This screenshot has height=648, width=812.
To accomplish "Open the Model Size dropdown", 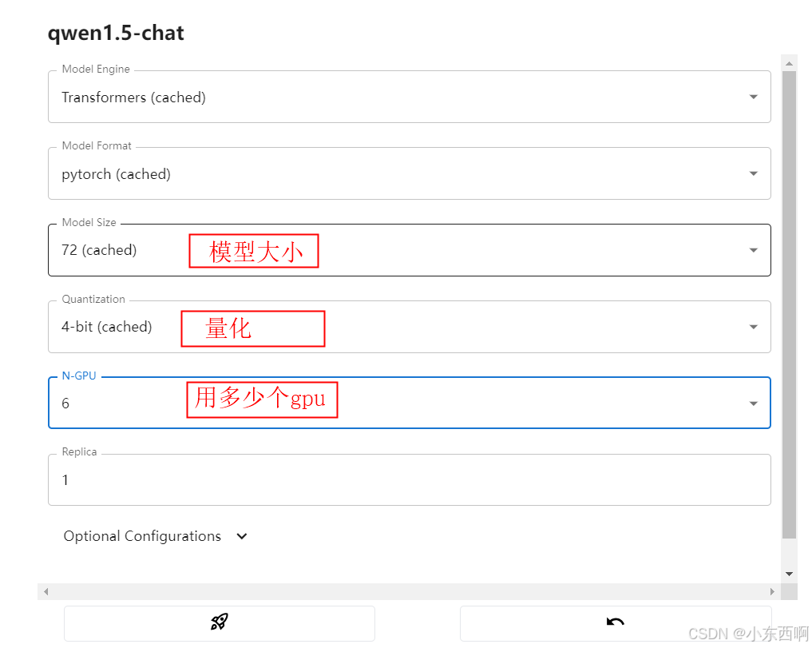I will pos(409,250).
